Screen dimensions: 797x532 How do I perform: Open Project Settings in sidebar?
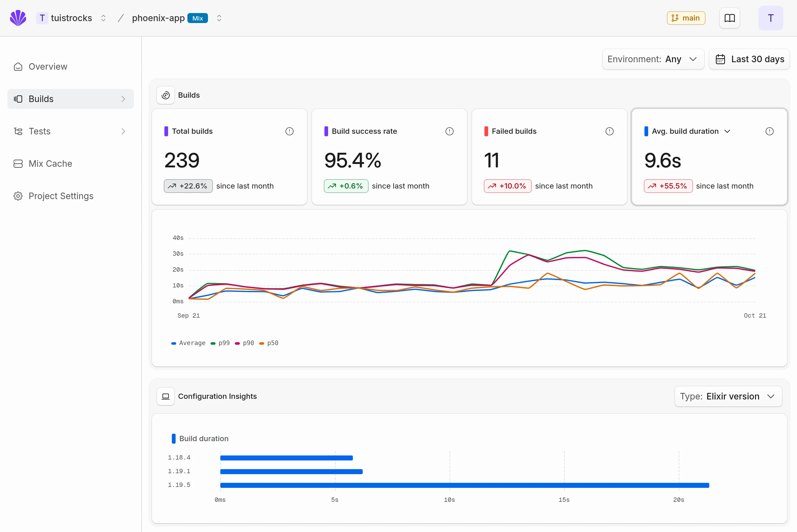pos(71,196)
